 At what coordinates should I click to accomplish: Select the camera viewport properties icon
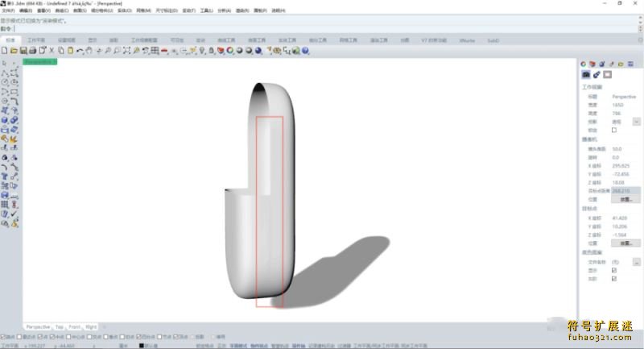(586, 74)
